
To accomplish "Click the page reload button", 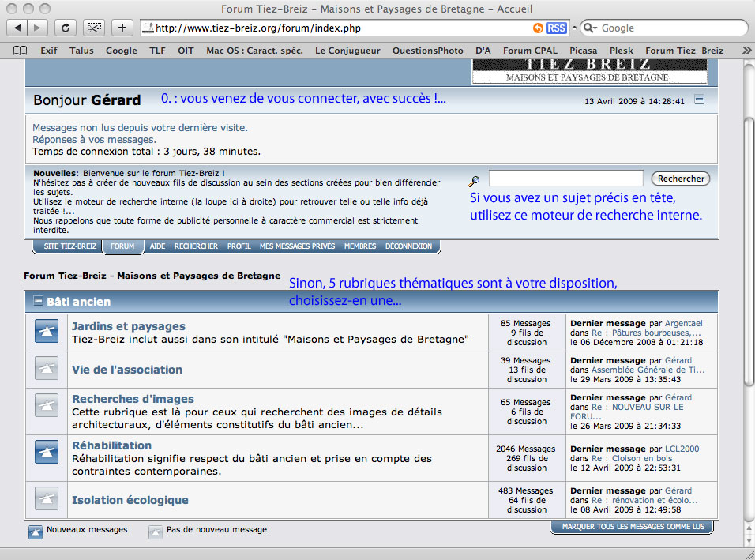I will (66, 28).
